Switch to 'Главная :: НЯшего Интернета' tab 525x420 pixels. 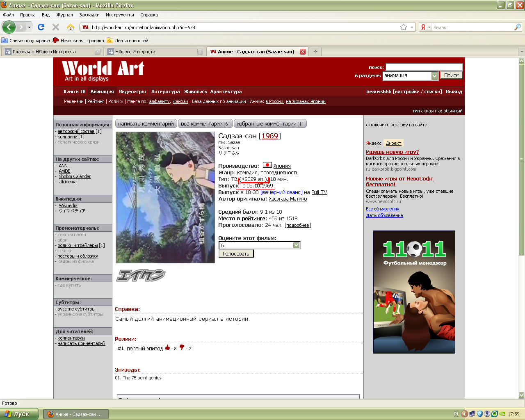(x=52, y=52)
